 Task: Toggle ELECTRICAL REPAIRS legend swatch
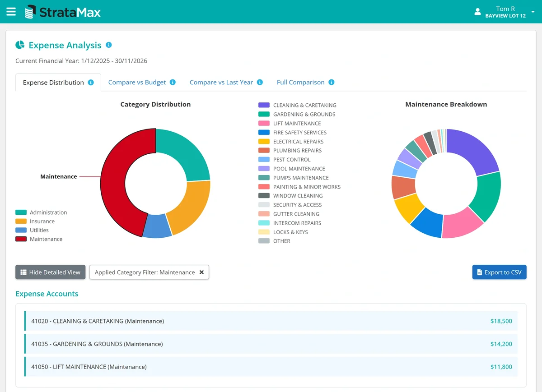(264, 141)
